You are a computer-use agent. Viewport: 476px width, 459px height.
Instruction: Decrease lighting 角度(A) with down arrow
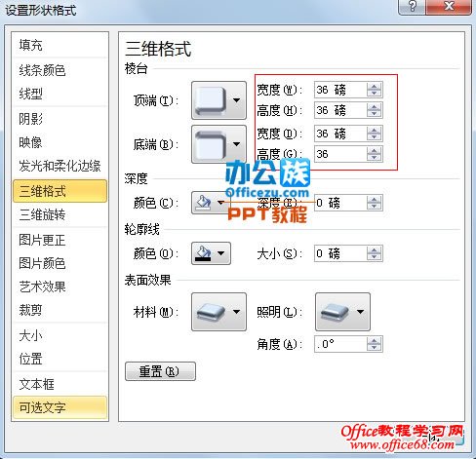pyautogui.click(x=375, y=348)
